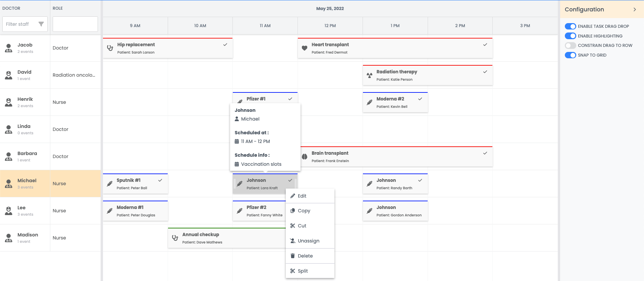The height and width of the screenshot is (281, 644).
Task: Click the syringe icon on Johnson Gordon Anderson event
Action: coord(369,211)
